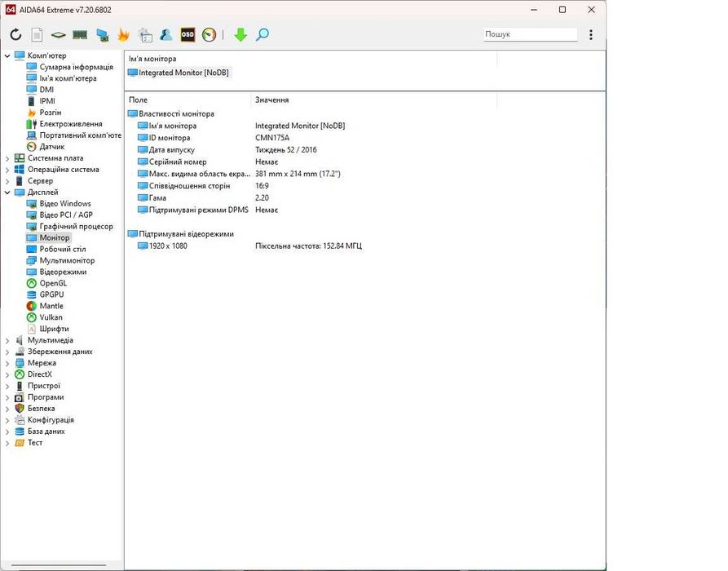Click the Поле column header
This screenshot has width=728, height=571.
click(188, 100)
